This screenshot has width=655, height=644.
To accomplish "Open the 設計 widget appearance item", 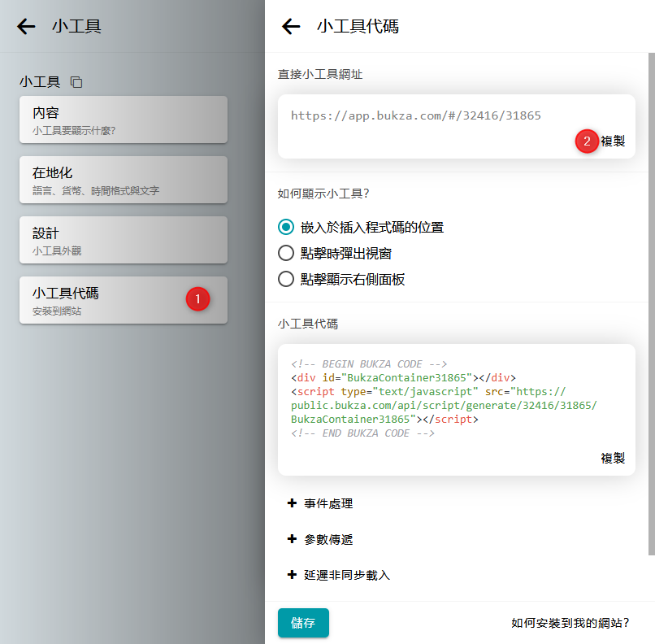I will (123, 240).
